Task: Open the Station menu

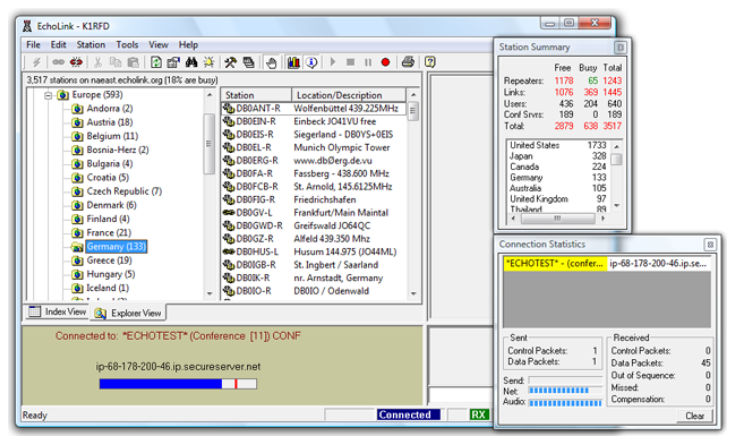Action: [x=91, y=45]
